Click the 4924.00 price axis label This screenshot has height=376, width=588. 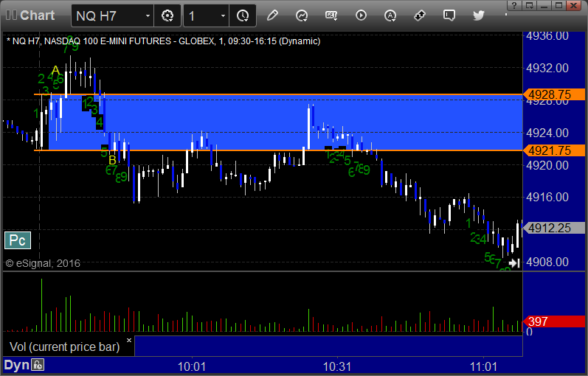pyautogui.click(x=547, y=133)
